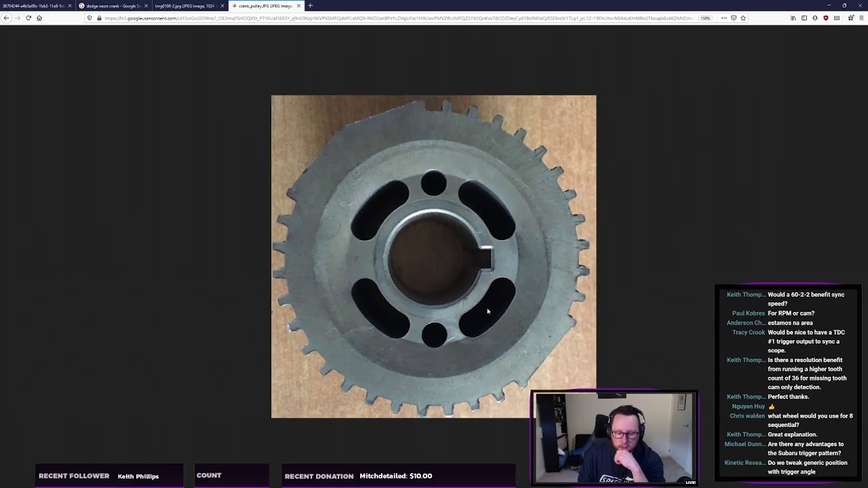The image size is (868, 488).
Task: Open the red shield extension
Action: pyautogui.click(x=825, y=18)
